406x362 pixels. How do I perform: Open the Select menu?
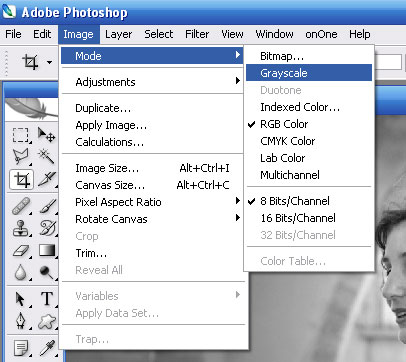159,34
